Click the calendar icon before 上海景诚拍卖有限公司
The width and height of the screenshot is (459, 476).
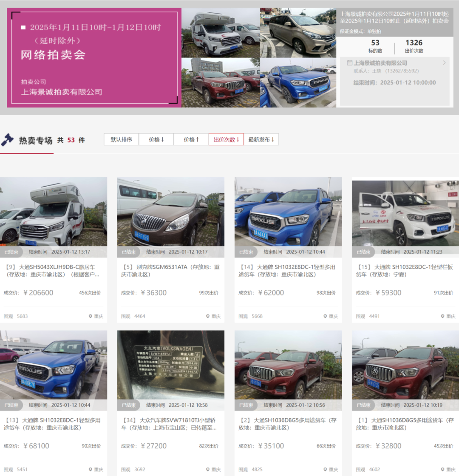[349, 63]
